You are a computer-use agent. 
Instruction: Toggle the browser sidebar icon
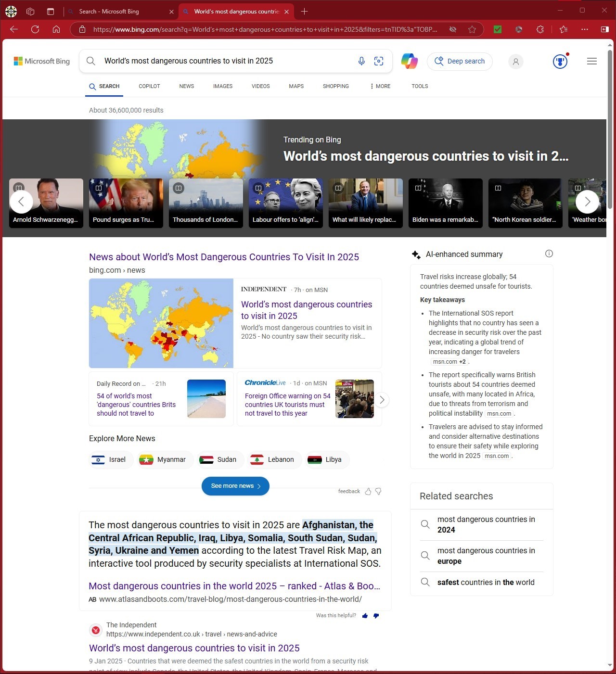coord(605,29)
